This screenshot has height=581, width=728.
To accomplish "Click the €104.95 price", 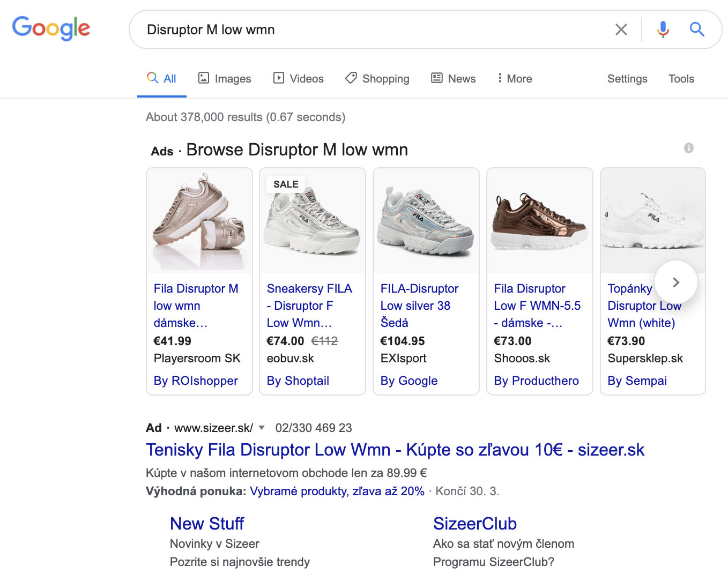I will point(403,341).
